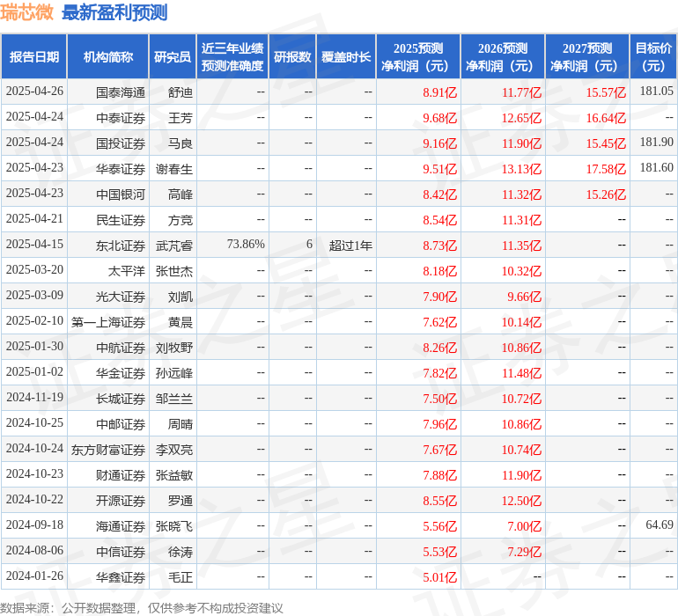Click researcher name 刘凯
Viewport: 678px width, 616px height.
coord(181,297)
